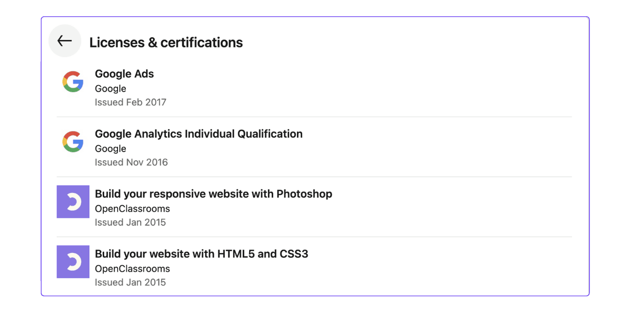The image size is (644, 312).
Task: Click Google issuer under Analytics Individual Qualification
Action: [x=111, y=149]
